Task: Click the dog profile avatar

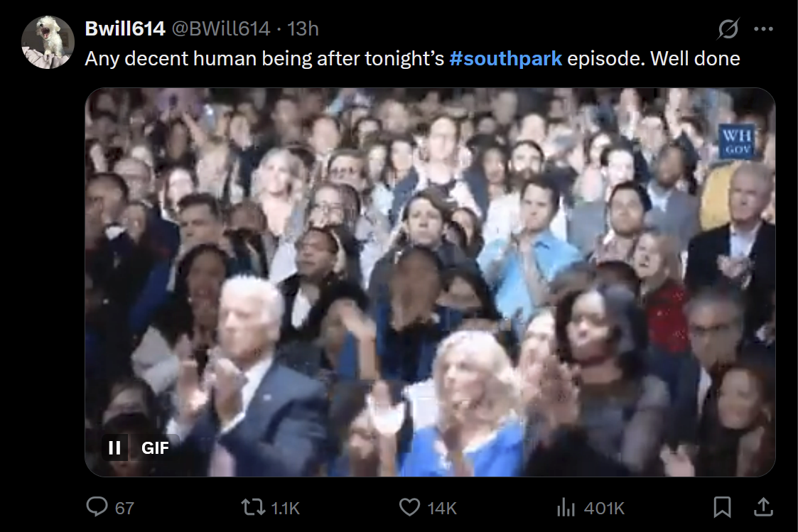Action: point(48,42)
